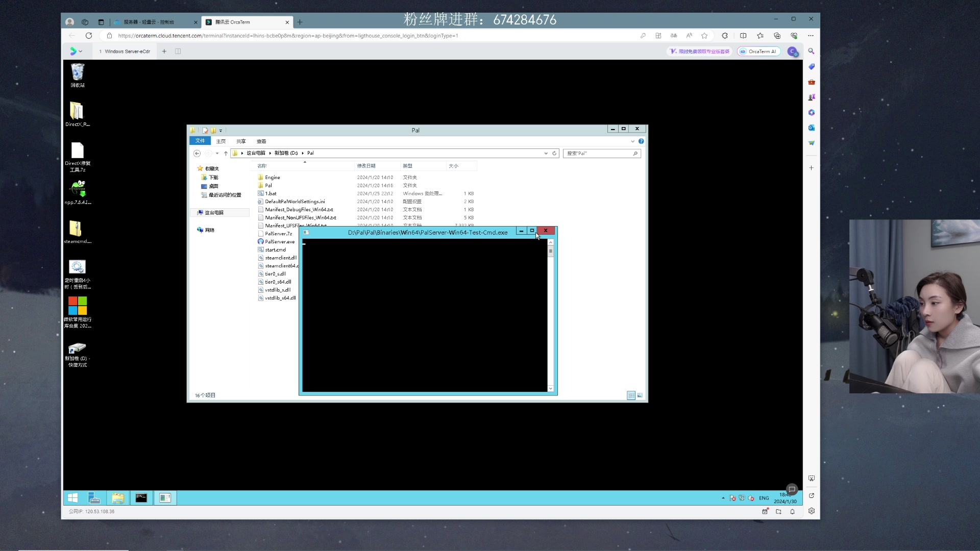Screen dimensions: 980x551
Task: Show hidden system tray icons arrow
Action: tap(723, 498)
